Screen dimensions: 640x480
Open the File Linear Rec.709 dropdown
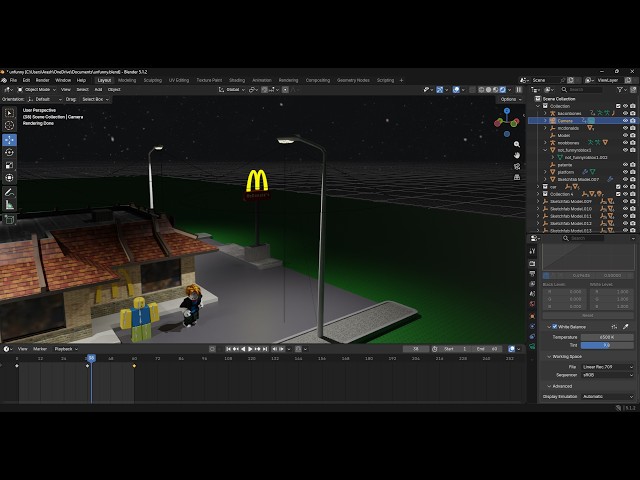(607, 367)
